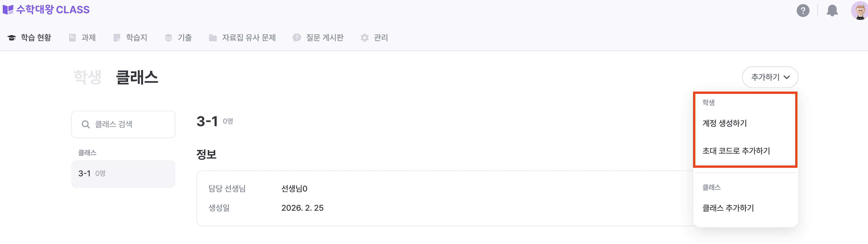Open the 자료집 유사 문제 folder icon
Image resolution: width=868 pixels, height=244 pixels.
[213, 37]
